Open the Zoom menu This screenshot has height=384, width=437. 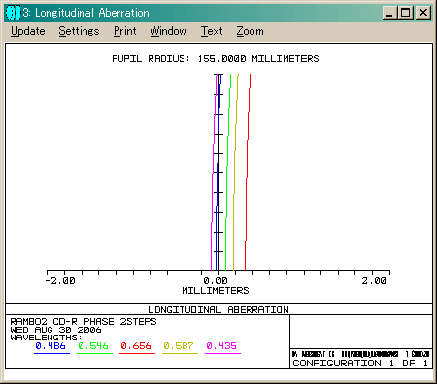[x=250, y=31]
